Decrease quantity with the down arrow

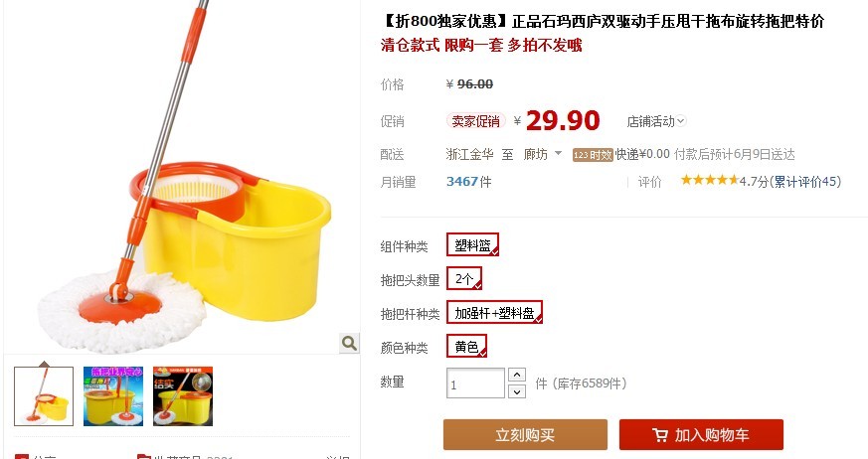coord(516,391)
